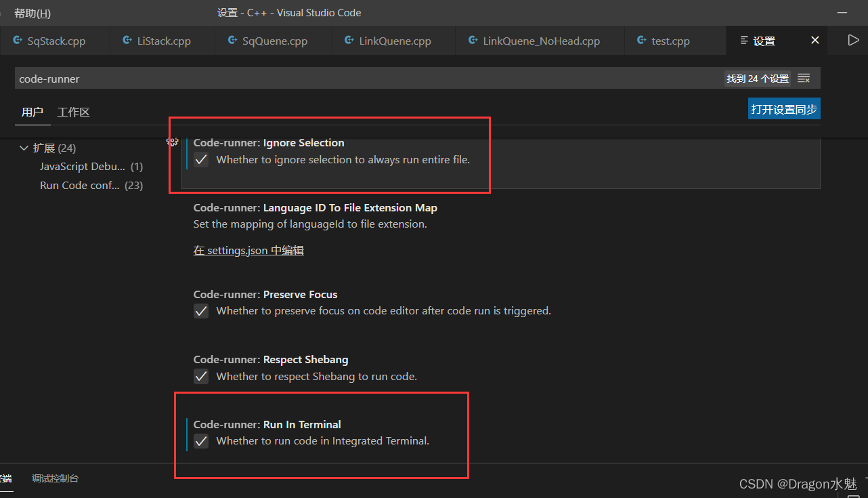Open the LinkQuene.cpp editor tab
868x498 pixels.
[x=394, y=41]
